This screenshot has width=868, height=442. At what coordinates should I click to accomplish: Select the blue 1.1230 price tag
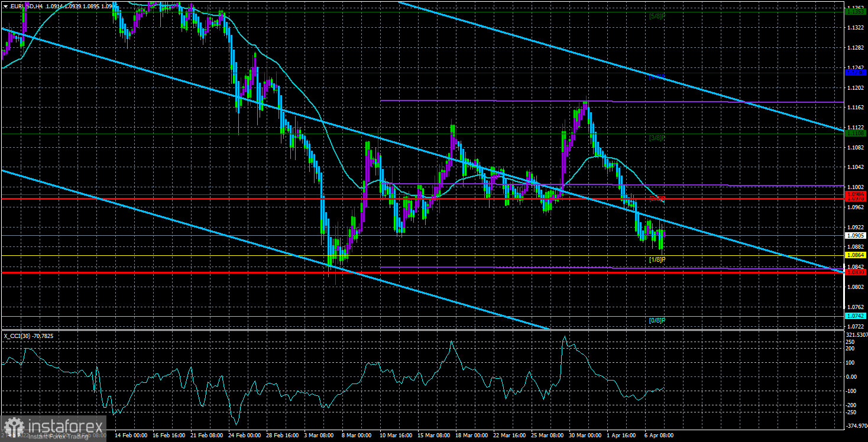click(856, 73)
